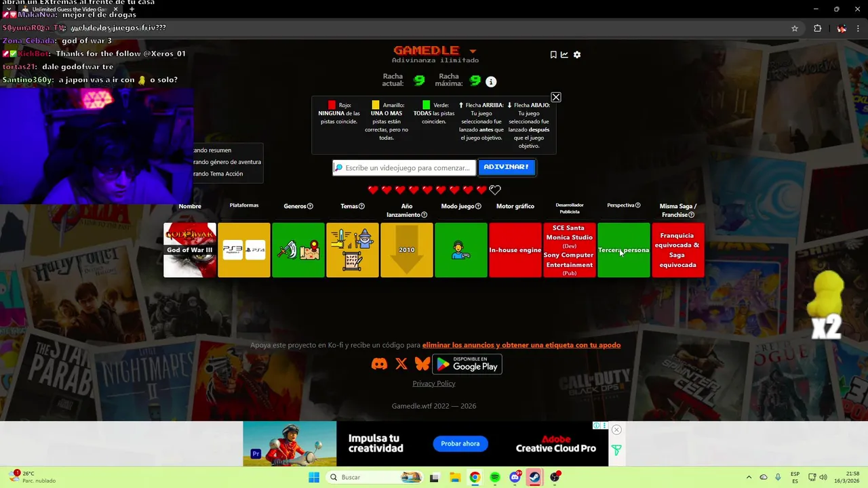Open a new browser tab

tap(132, 9)
